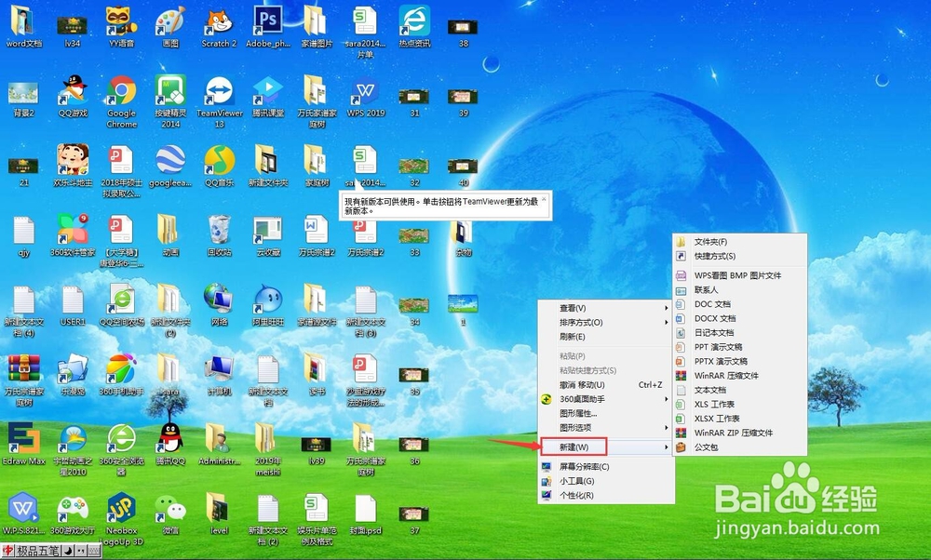The width and height of the screenshot is (931, 560).
Task: Choose 撤消 移动(U) in the context menu
Action: [606, 385]
